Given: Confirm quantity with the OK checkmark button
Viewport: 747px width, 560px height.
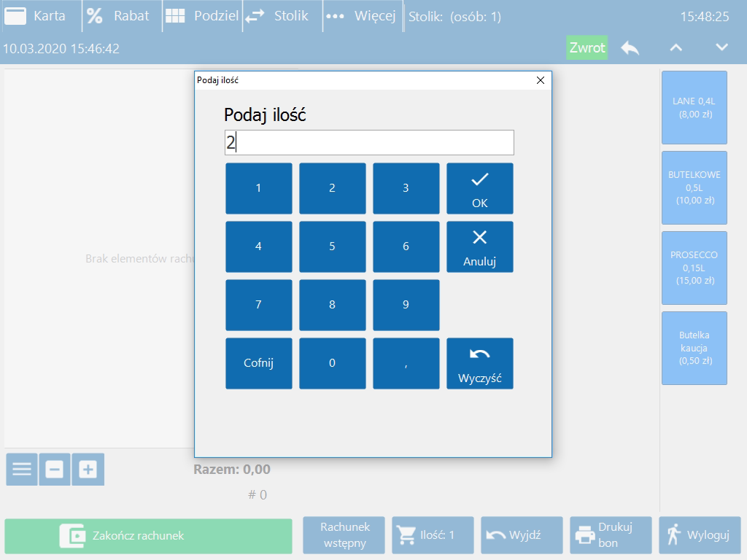Looking at the screenshot, I should coord(479,188).
